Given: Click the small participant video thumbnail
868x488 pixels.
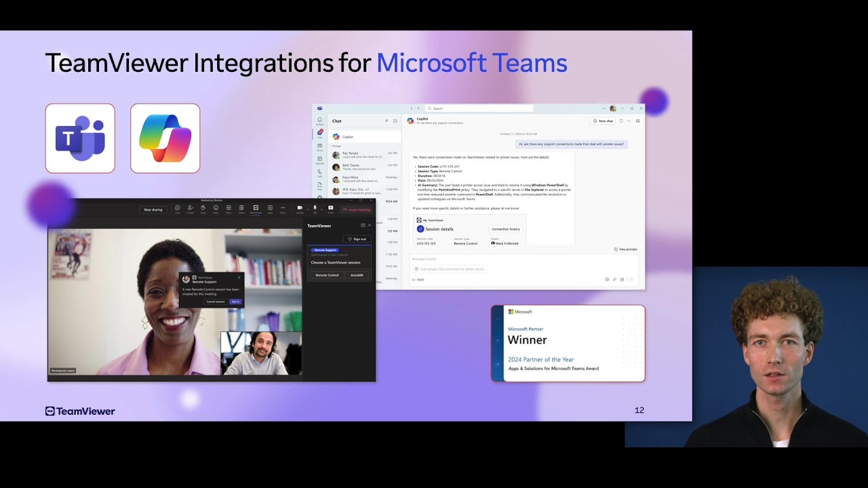Looking at the screenshot, I should (261, 353).
